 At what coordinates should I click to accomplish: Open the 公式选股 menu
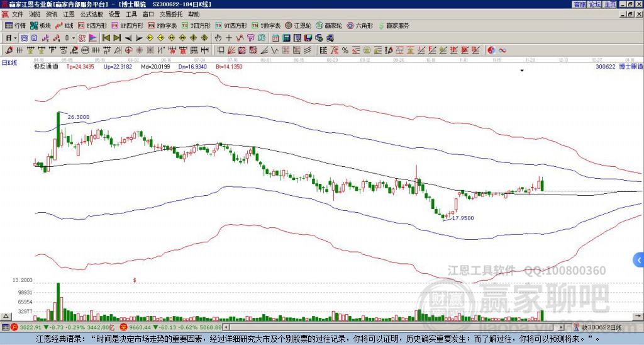[91, 14]
